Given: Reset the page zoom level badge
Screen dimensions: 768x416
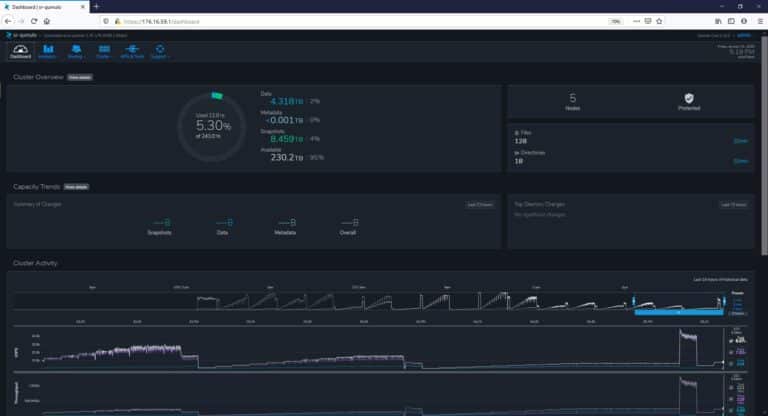Looking at the screenshot, I should 616,21.
